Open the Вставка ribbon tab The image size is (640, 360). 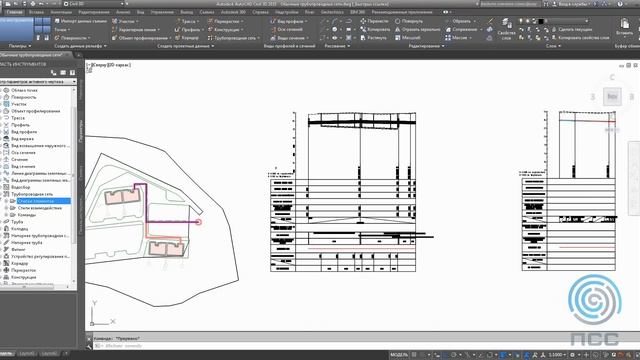[x=36, y=12]
